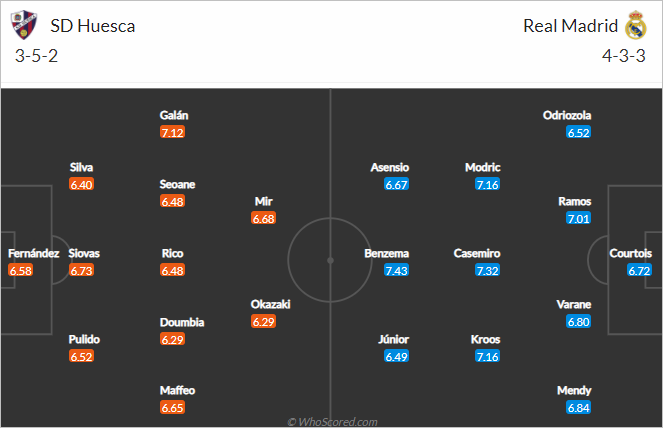Click the SD Huesca club crest
Image resolution: width=663 pixels, height=428 pixels.
(x=24, y=25)
